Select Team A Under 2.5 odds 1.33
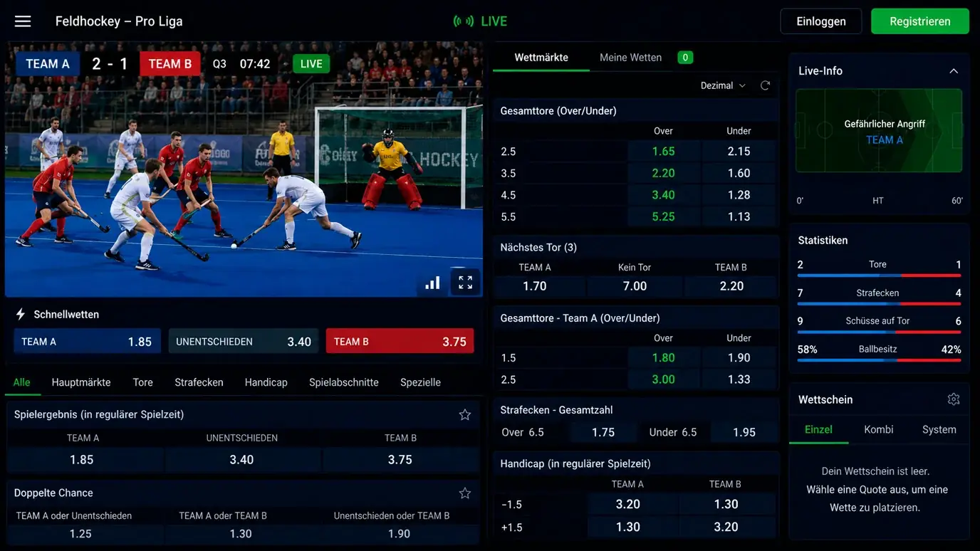The height and width of the screenshot is (551, 980). pos(739,379)
